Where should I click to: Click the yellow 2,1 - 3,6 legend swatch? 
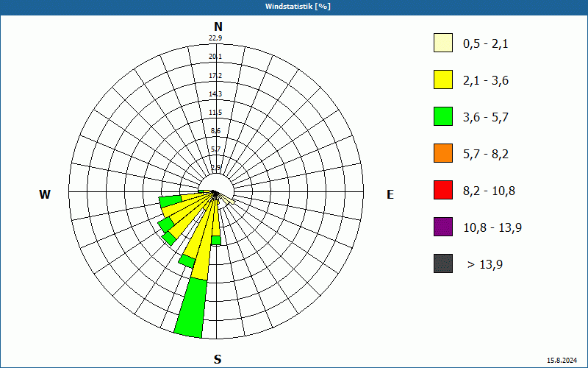[443, 79]
